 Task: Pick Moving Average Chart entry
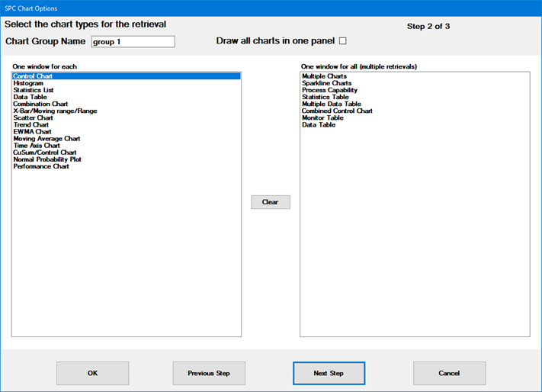[x=47, y=139]
